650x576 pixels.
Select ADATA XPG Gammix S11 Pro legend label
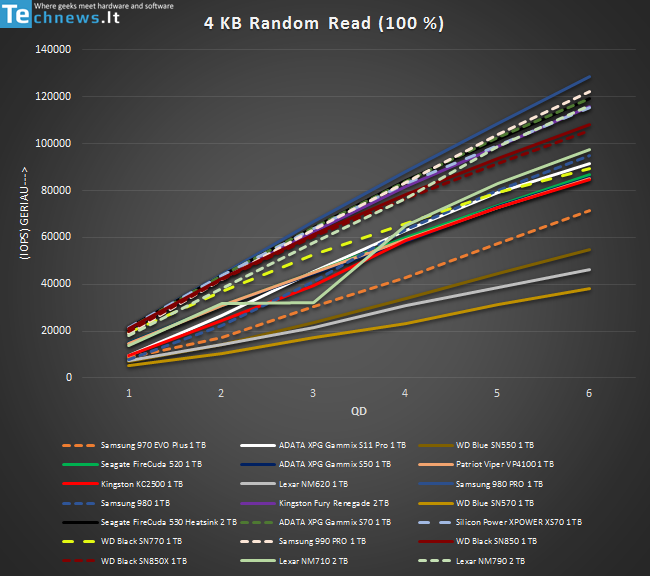[342, 445]
